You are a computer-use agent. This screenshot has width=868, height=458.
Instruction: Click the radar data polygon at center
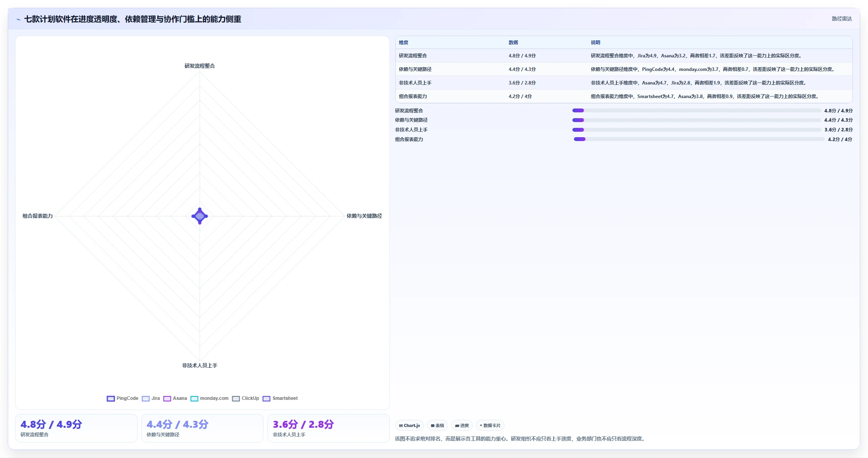(x=200, y=216)
